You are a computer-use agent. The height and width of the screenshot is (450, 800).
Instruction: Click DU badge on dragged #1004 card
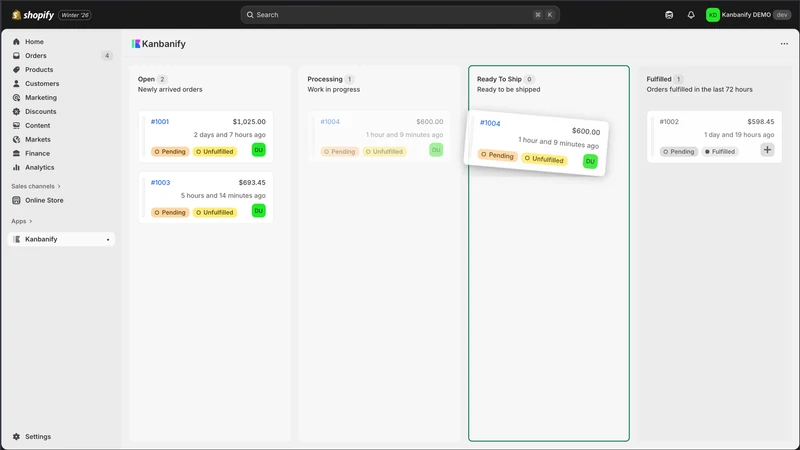[590, 161]
